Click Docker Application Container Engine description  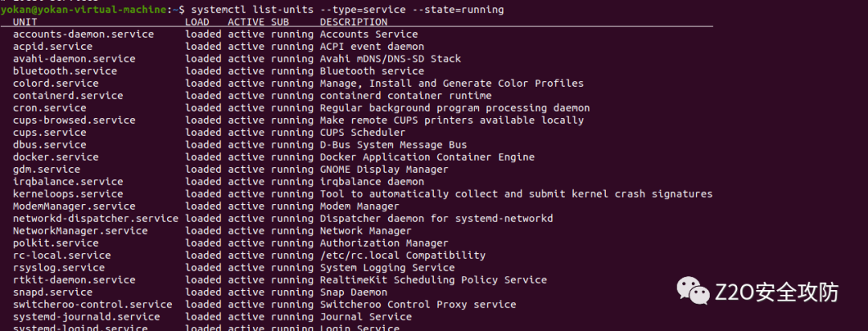pyautogui.click(x=428, y=157)
